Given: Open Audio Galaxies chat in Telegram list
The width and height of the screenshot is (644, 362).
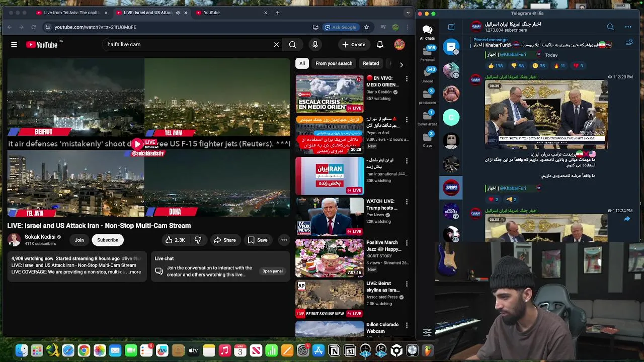Looking at the screenshot, I should click(x=451, y=211).
